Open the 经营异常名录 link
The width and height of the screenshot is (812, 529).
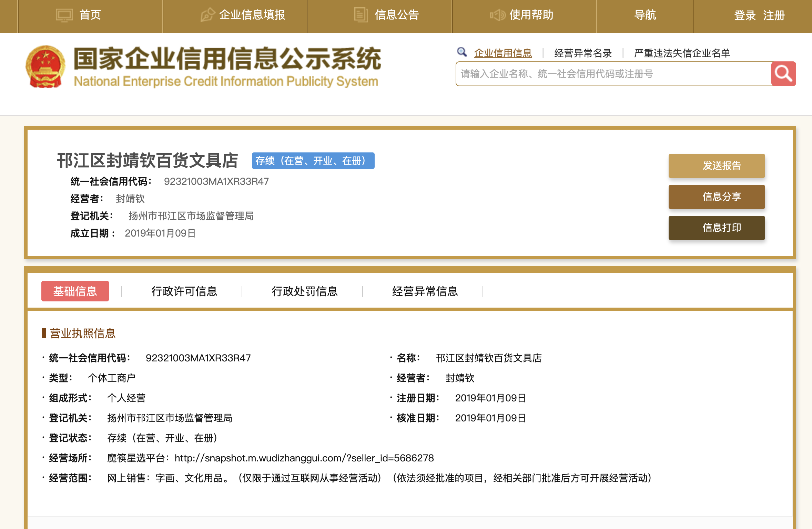pyautogui.click(x=583, y=52)
